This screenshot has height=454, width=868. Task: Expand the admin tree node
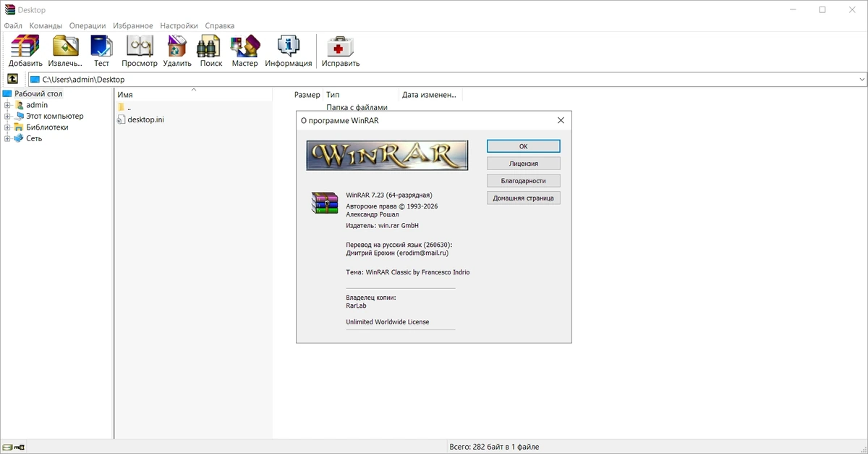[7, 105]
